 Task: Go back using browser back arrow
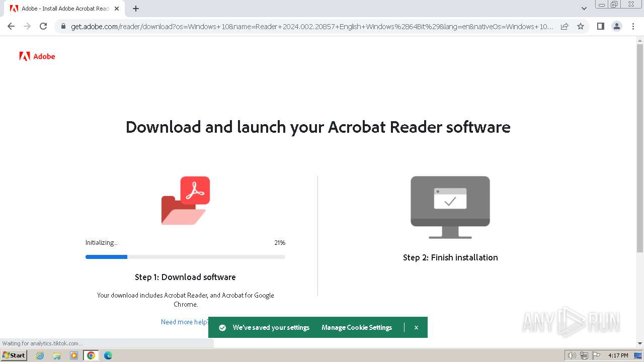pyautogui.click(x=11, y=26)
